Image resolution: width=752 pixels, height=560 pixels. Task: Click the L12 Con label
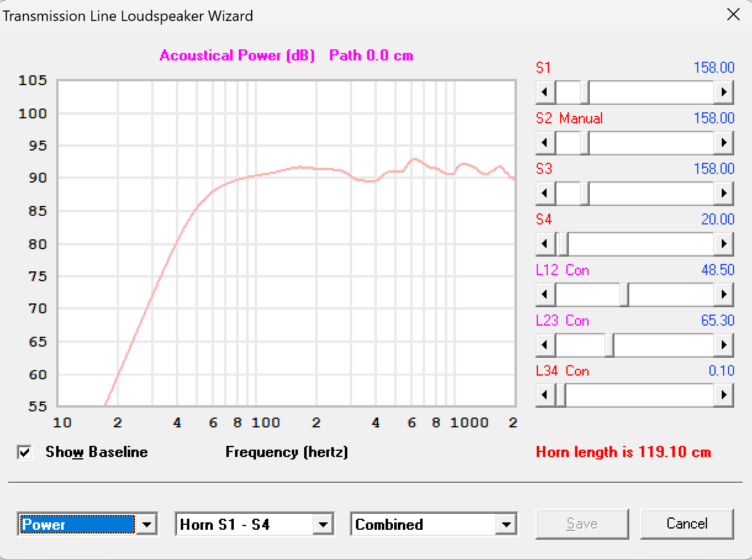pyautogui.click(x=563, y=270)
